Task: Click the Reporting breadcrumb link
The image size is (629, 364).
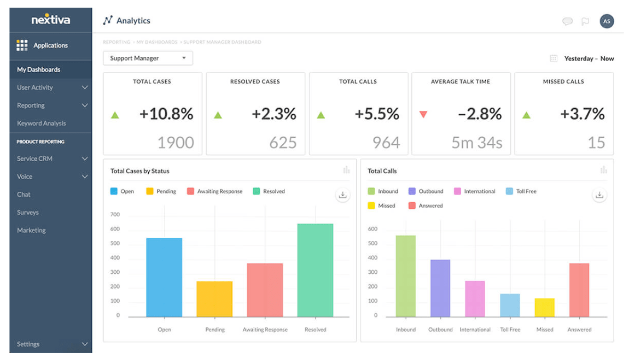Action: pos(117,42)
